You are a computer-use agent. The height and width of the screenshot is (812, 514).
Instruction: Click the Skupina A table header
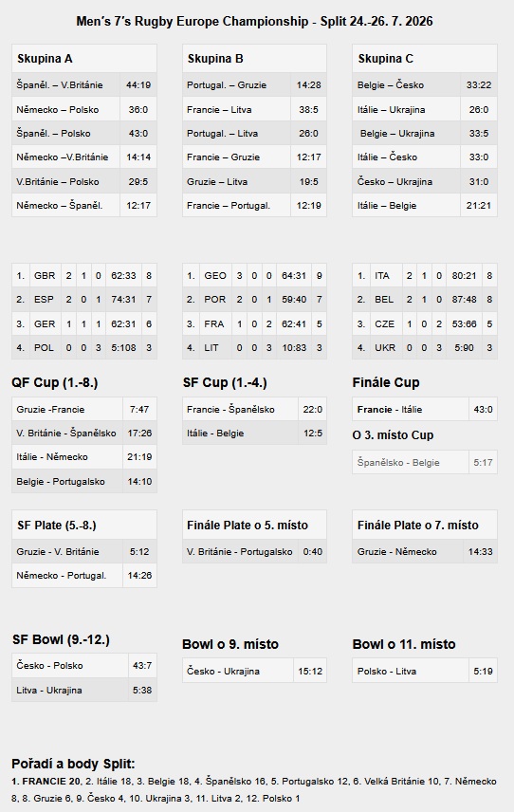84,59
